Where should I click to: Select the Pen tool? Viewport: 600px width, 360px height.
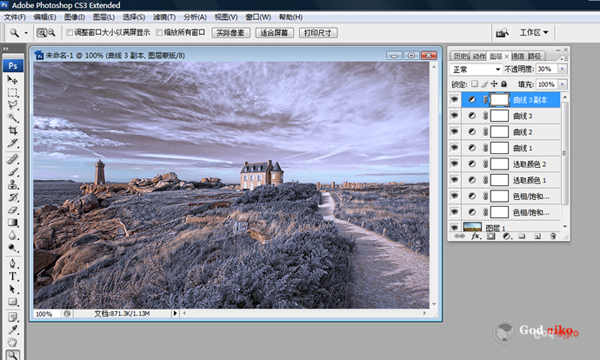12,264
